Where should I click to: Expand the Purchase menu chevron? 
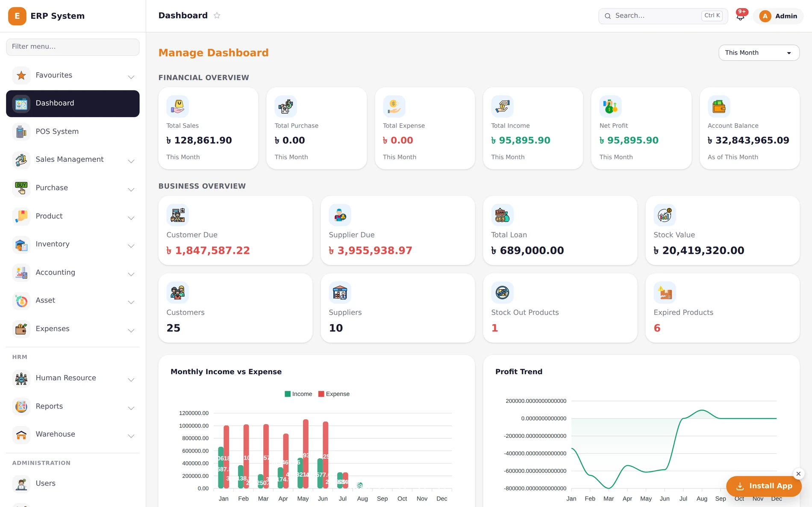(131, 189)
